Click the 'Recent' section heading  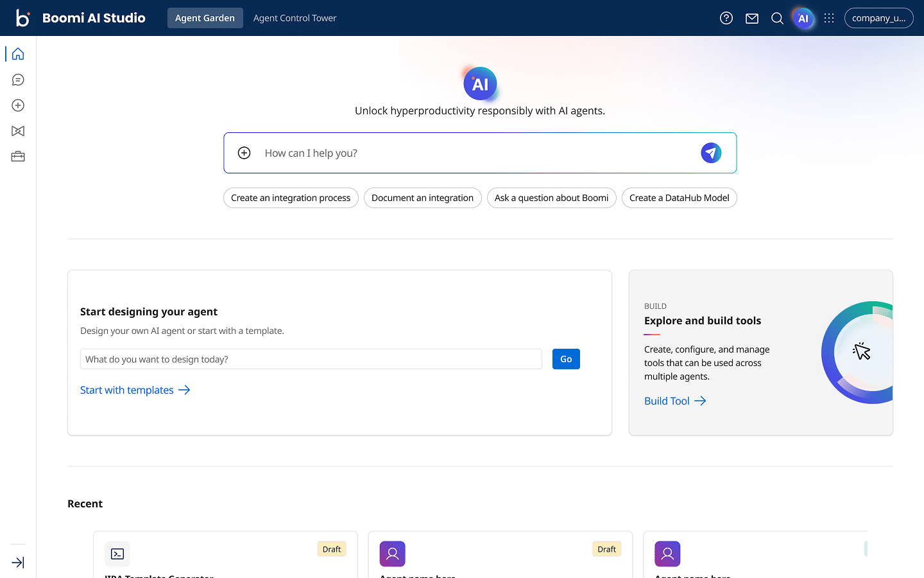point(85,504)
